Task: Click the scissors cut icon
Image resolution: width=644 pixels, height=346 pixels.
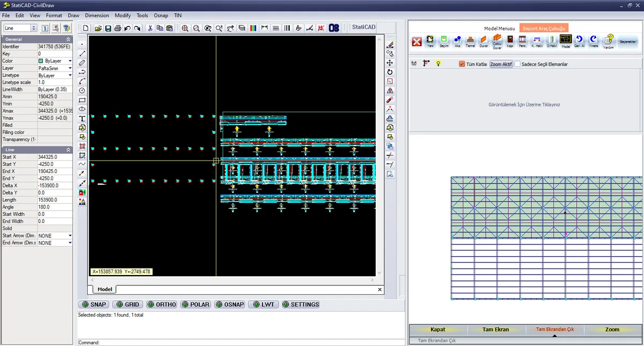Action: click(x=150, y=28)
